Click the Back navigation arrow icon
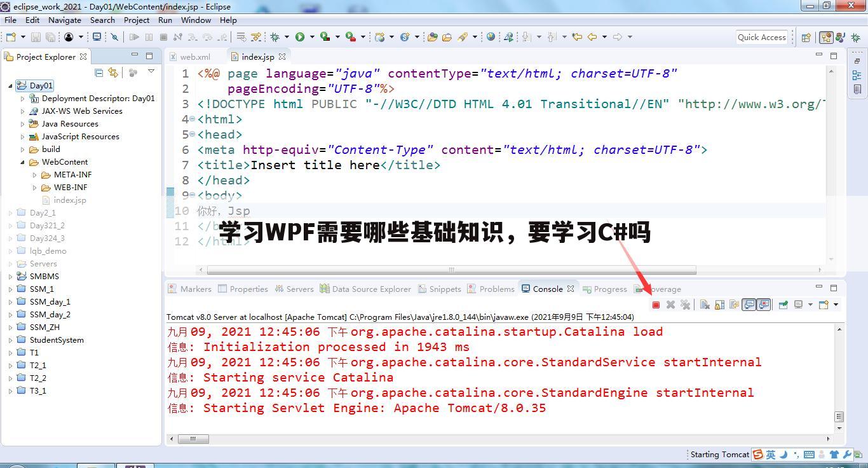Screen dimensions: 868x468 [592, 37]
